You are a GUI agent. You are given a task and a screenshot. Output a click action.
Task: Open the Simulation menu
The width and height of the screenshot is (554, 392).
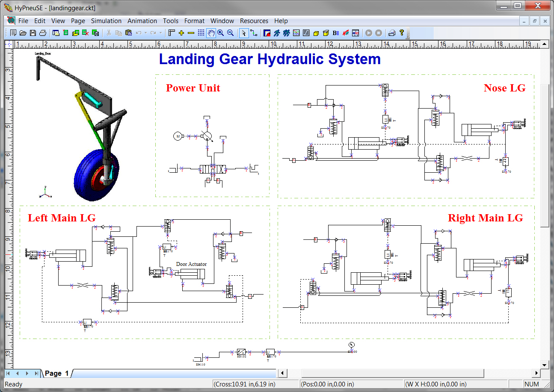pos(106,21)
